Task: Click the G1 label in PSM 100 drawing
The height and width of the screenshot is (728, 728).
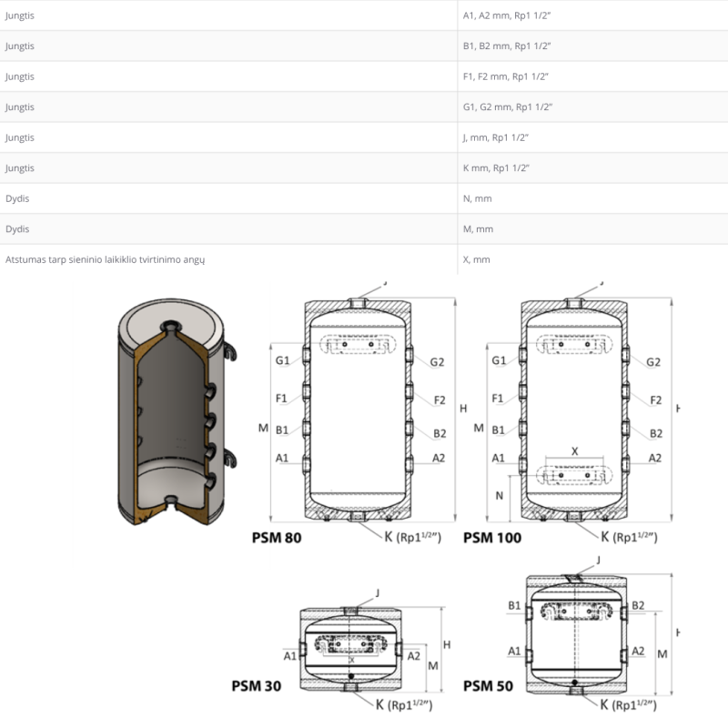Action: (499, 360)
